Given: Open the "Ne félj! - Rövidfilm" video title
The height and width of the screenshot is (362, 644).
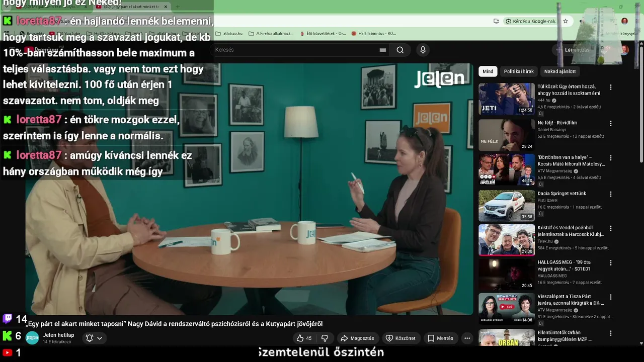Looking at the screenshot, I should click(557, 123).
